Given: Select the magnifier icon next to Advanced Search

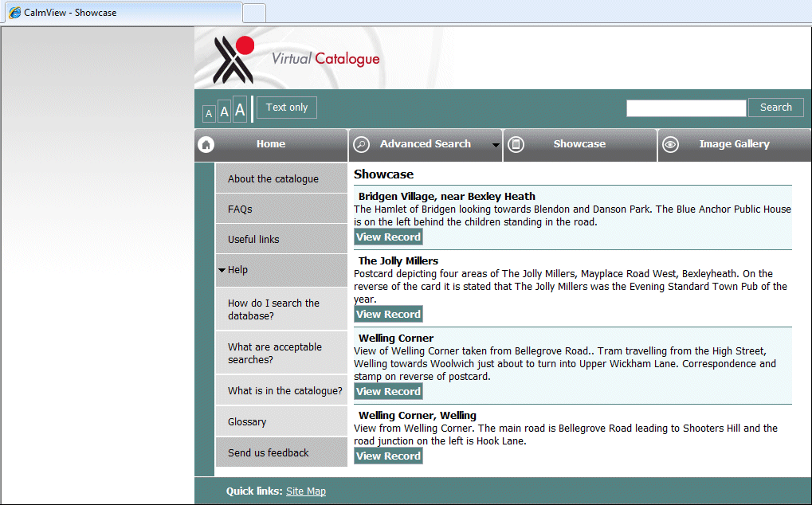Looking at the screenshot, I should (x=361, y=144).
